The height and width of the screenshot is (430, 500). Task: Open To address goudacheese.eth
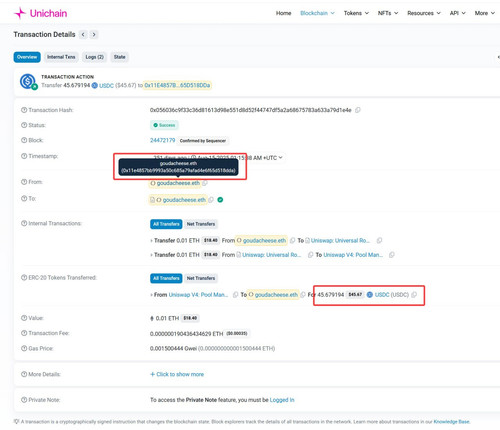[184, 200]
